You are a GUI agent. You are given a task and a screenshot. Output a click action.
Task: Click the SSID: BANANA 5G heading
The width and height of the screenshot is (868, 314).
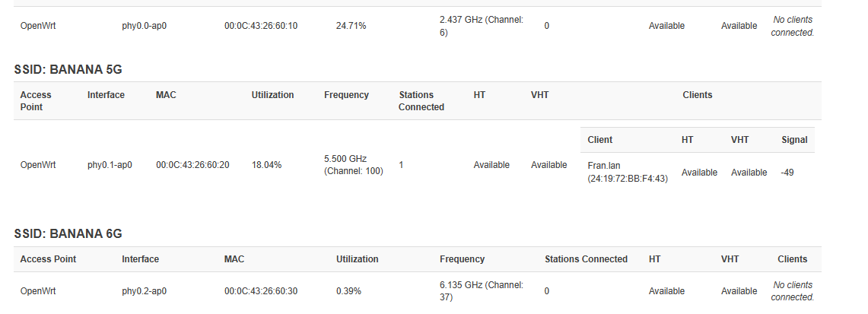pyautogui.click(x=68, y=69)
